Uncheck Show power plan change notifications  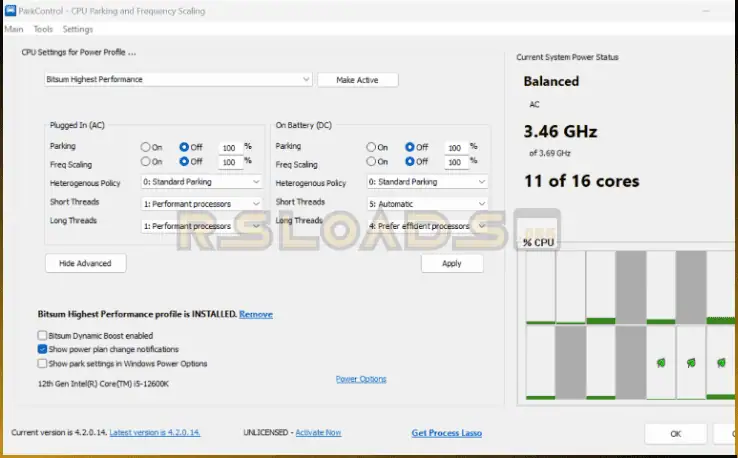point(42,349)
